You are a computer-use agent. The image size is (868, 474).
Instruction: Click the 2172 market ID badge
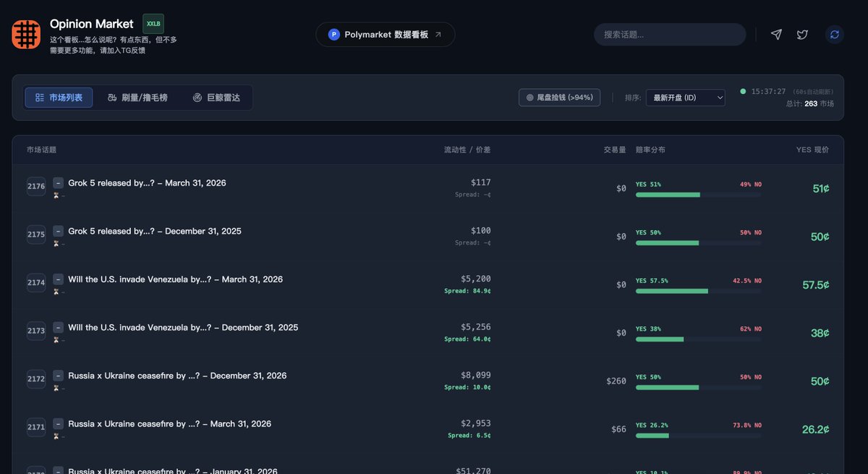[36, 379]
